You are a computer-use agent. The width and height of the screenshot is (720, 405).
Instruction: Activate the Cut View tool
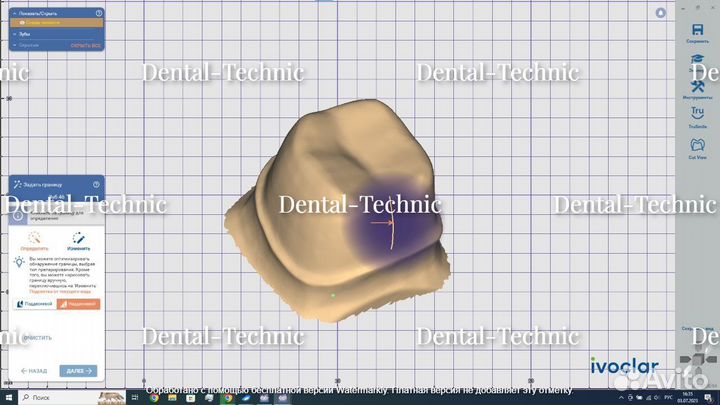tap(698, 146)
